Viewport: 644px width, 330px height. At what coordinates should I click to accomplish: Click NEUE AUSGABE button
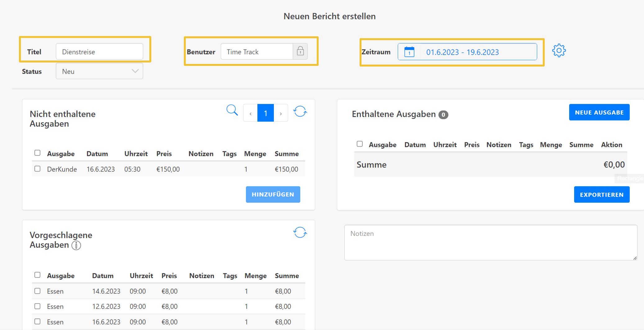point(599,112)
